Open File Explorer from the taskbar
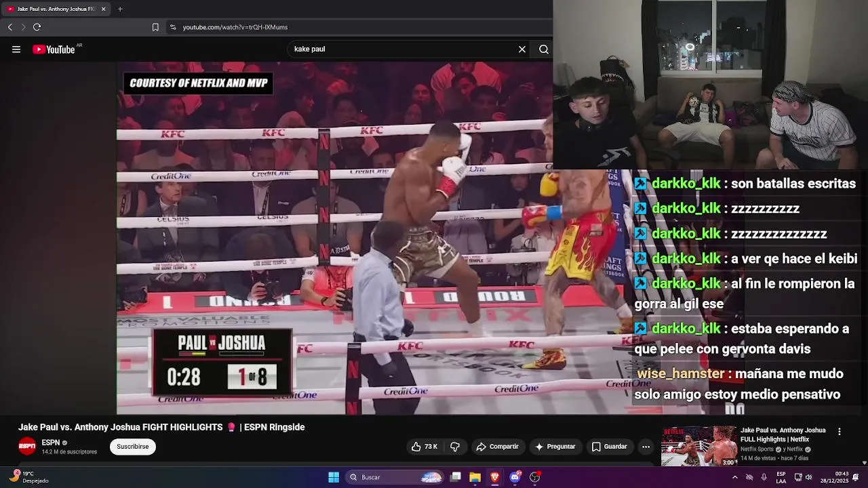868x488 pixels. pos(475,477)
